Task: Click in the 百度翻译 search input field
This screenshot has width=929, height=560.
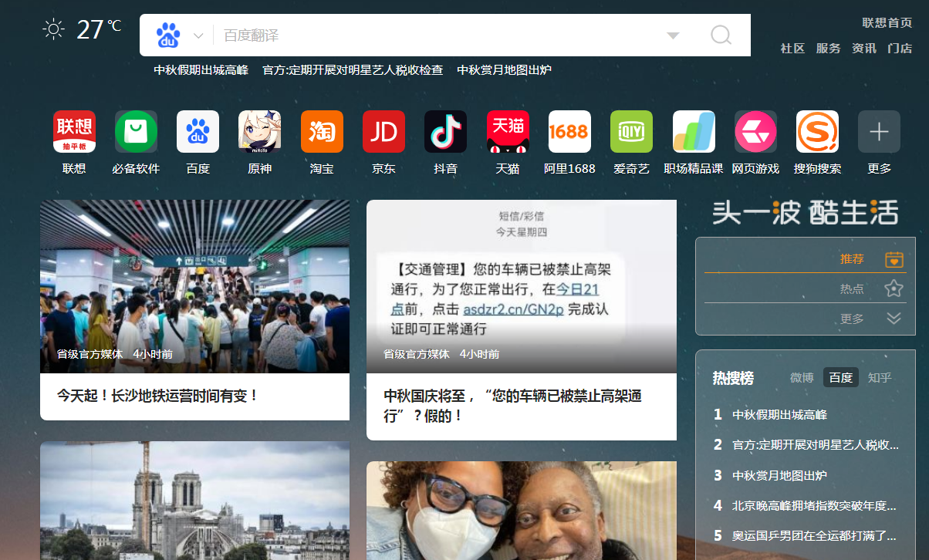Action: click(432, 35)
